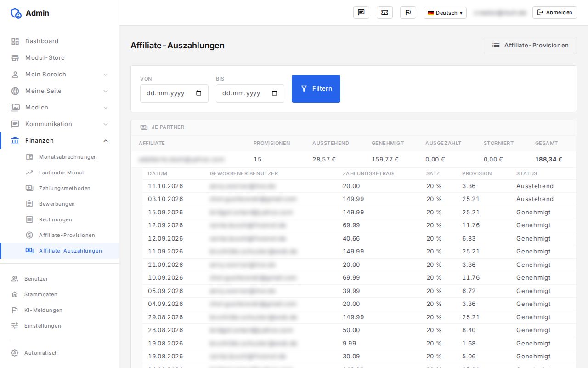
Task: Click the KI-Meldungen flag icon
Action: [x=15, y=310]
